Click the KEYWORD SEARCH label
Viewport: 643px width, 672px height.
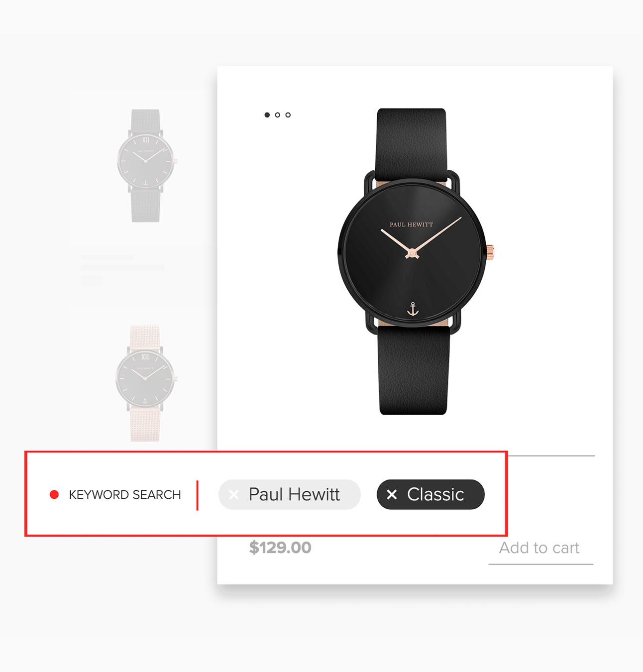click(x=125, y=495)
